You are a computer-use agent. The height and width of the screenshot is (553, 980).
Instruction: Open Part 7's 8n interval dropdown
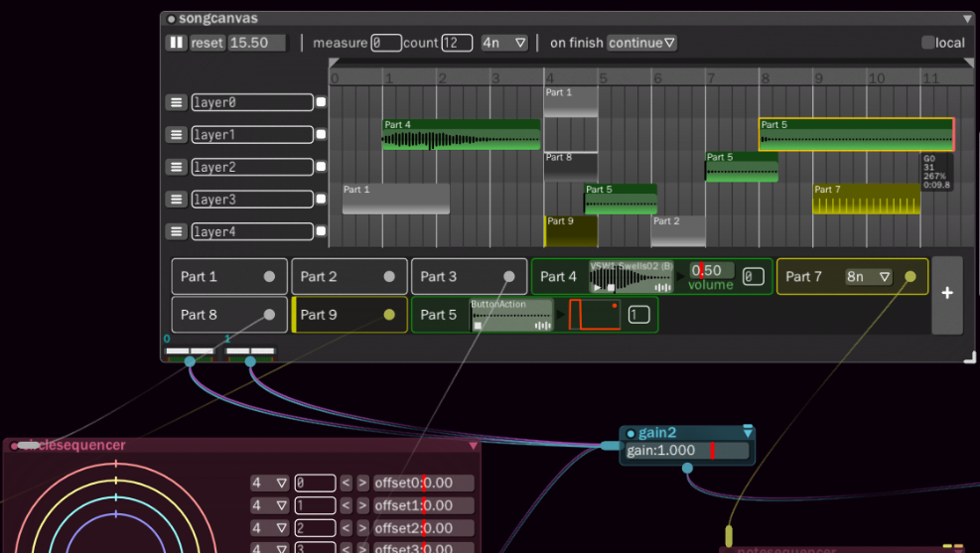tap(868, 276)
